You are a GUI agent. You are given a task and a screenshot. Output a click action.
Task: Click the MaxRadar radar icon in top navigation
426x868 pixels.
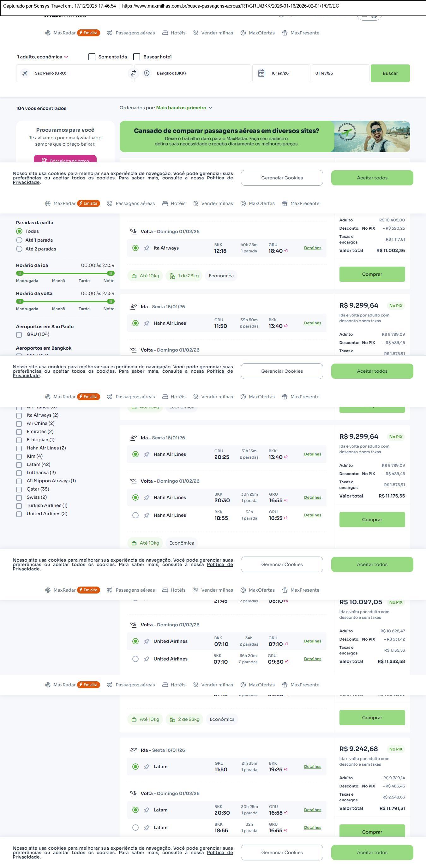click(48, 33)
